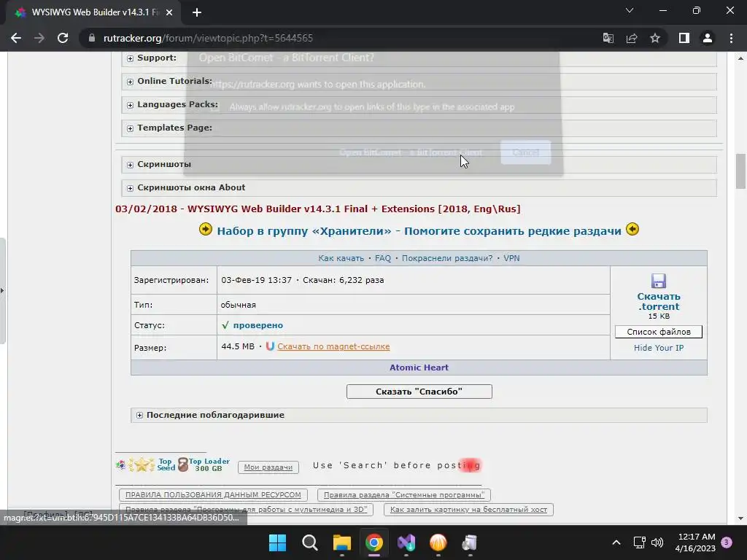Open the tab search chevron
This screenshot has width=747, height=560.
tap(630, 10)
